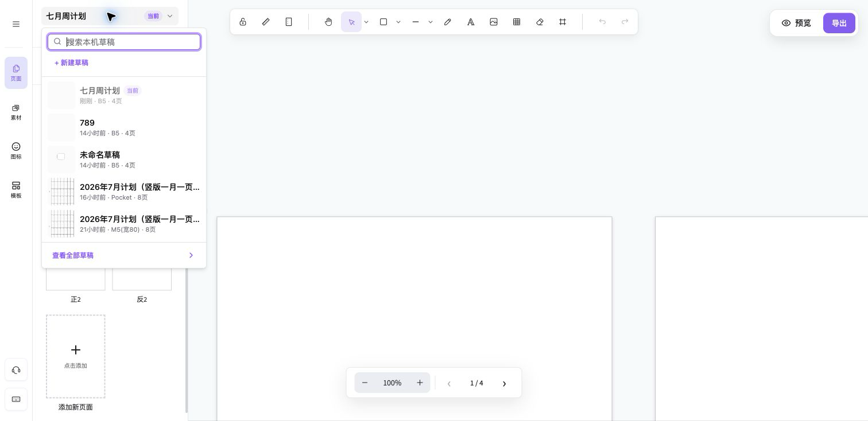
Task: Open the draft named 789
Action: point(124,127)
